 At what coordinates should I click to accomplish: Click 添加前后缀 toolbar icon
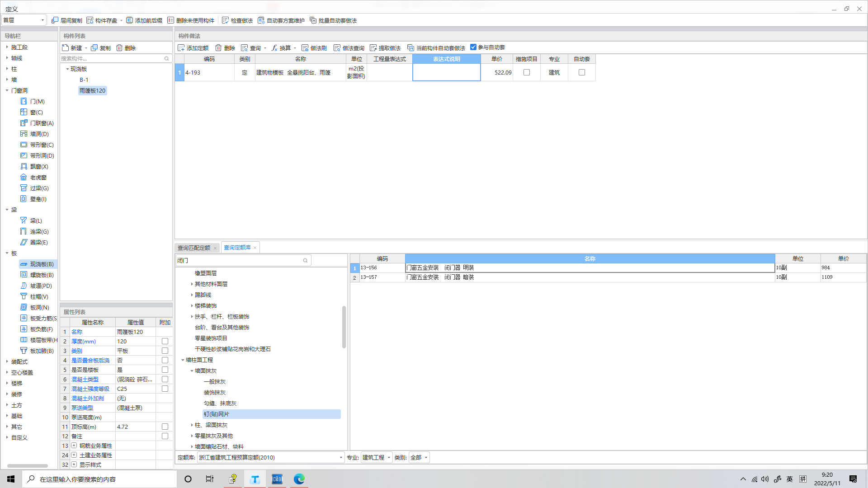[x=129, y=20]
